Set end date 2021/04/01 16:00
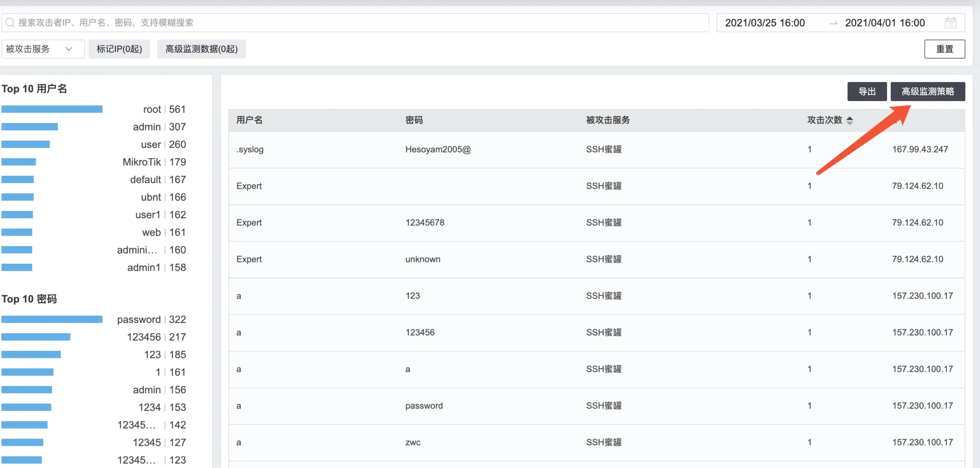 coord(885,23)
